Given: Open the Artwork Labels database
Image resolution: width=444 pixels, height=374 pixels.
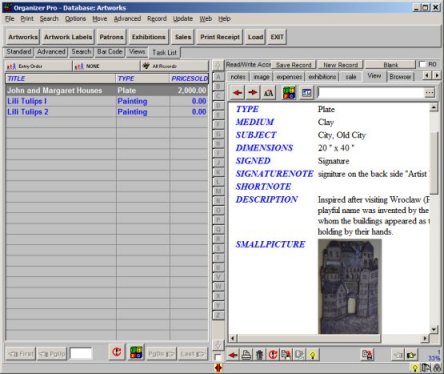Looking at the screenshot, I should pyautogui.click(x=68, y=37).
